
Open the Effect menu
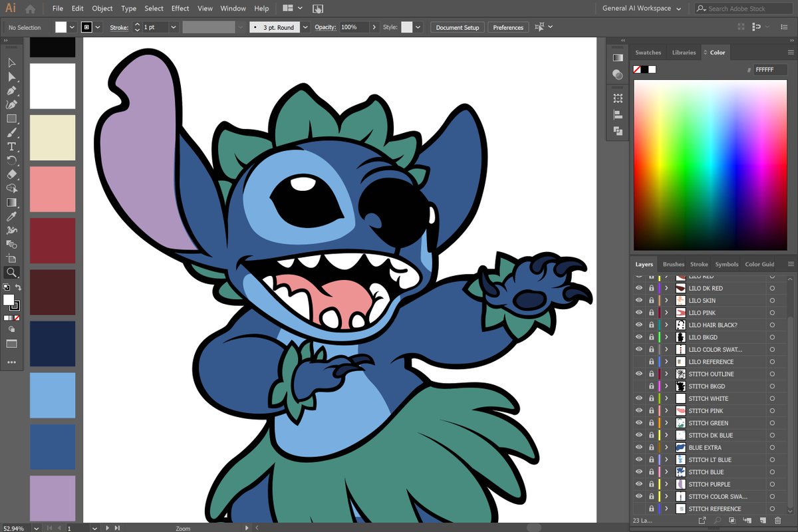(180, 9)
